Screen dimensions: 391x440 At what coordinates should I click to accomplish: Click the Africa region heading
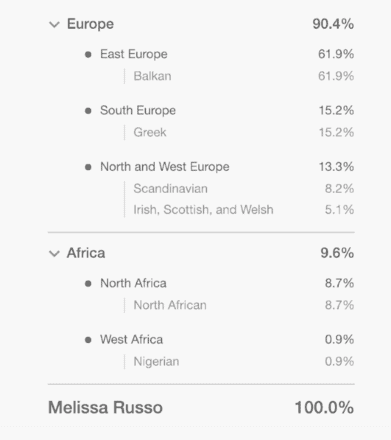point(86,253)
